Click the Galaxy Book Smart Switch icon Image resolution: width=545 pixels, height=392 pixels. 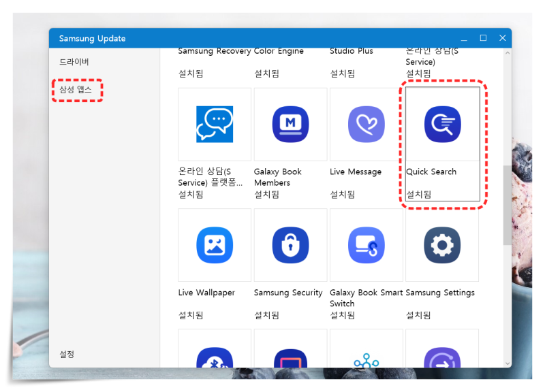(x=366, y=245)
